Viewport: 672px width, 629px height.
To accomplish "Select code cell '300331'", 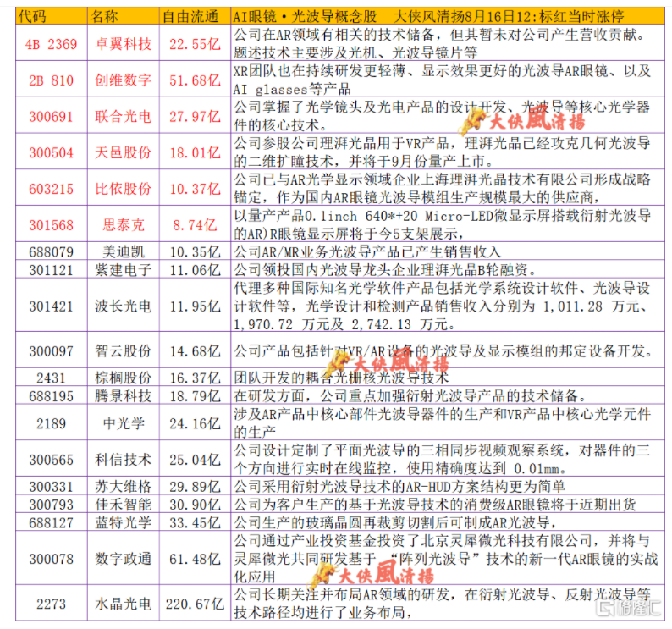I will pos(52,486).
